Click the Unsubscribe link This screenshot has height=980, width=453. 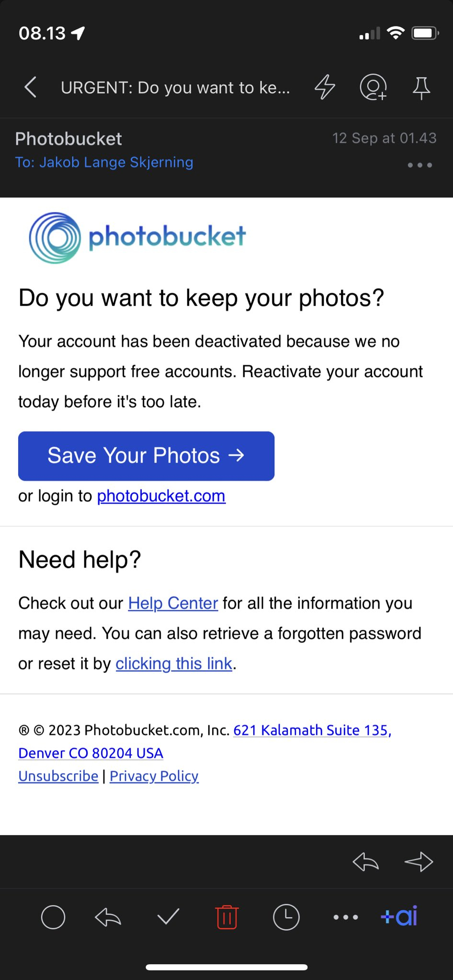(57, 776)
